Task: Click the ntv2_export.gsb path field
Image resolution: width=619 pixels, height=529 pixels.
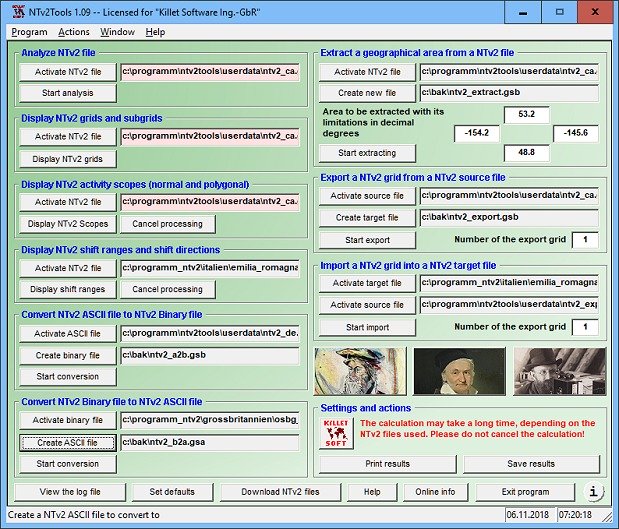Action: pyautogui.click(x=509, y=218)
